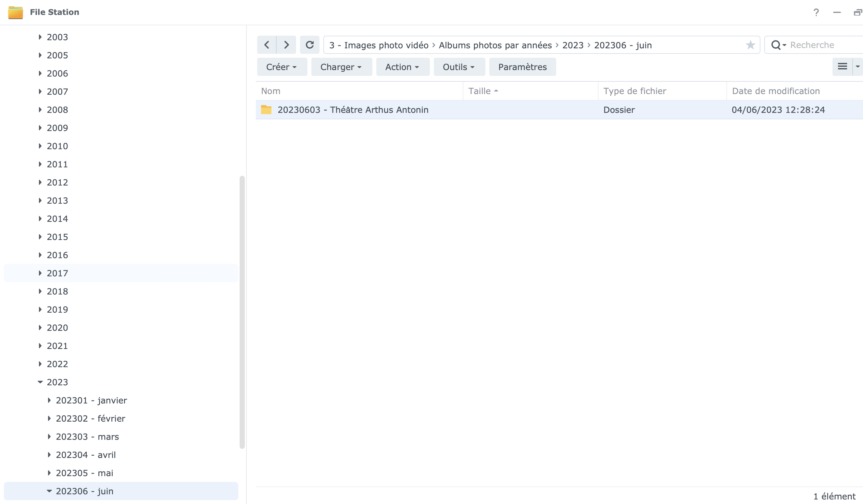This screenshot has width=863, height=504.
Task: Open the Action menu
Action: (x=403, y=67)
